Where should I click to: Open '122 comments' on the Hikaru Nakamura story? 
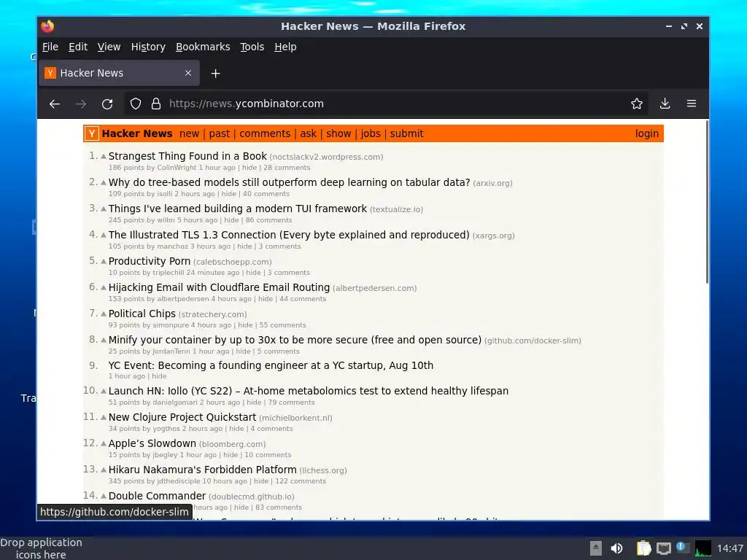pos(301,481)
